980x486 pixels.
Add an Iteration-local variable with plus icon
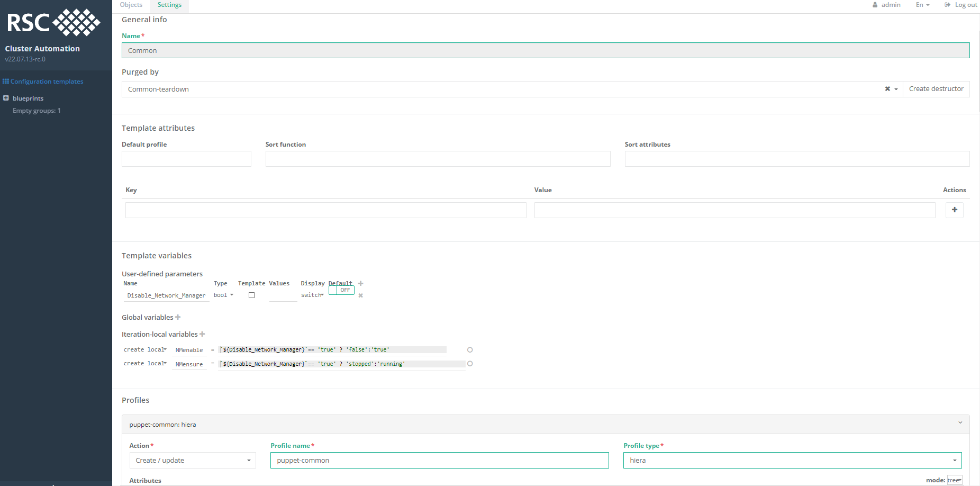[202, 334]
